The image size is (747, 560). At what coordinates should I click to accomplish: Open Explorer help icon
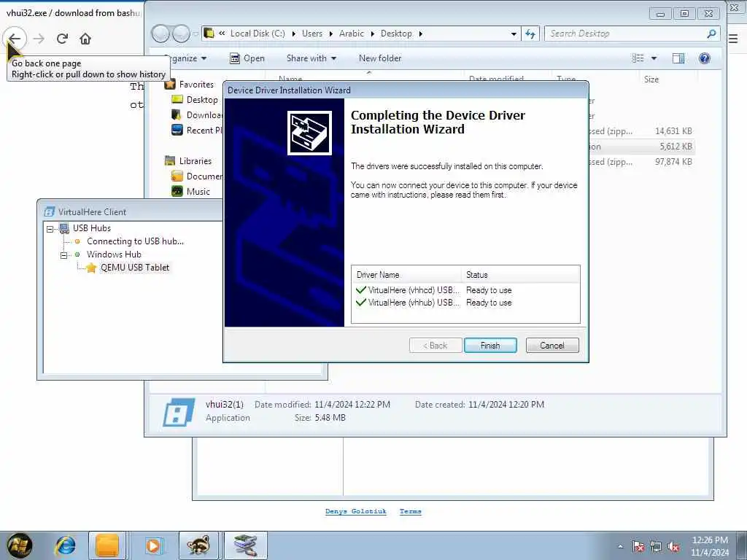704,58
